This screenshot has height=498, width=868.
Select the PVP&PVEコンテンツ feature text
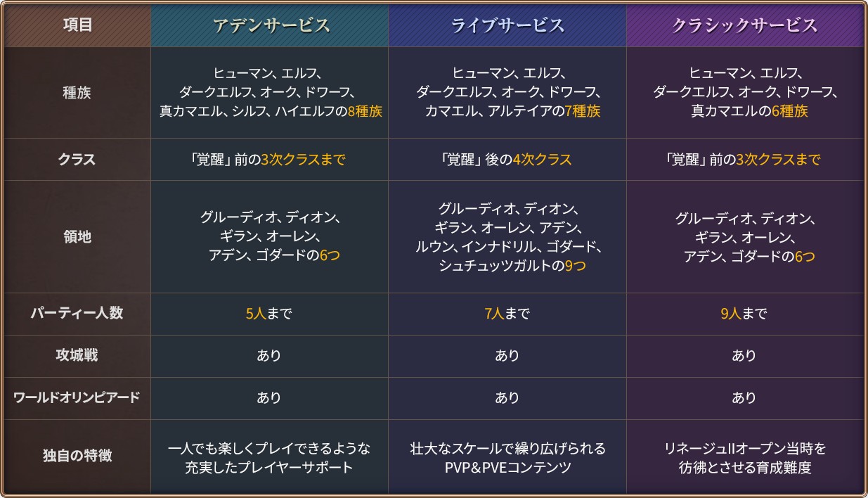pyautogui.click(x=507, y=468)
